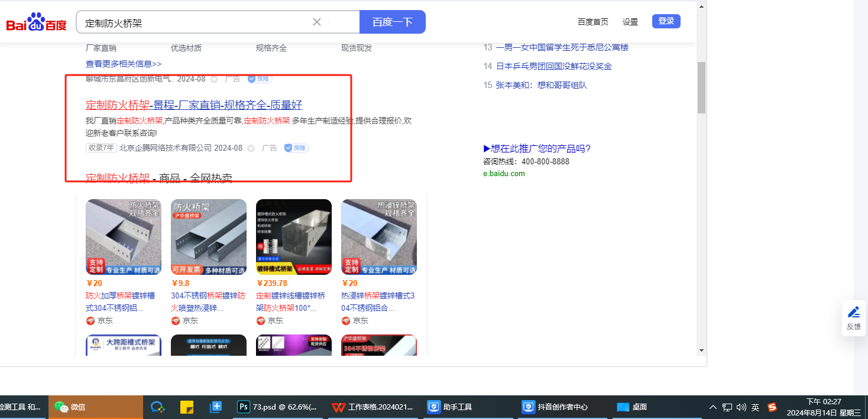Click the 反馈 feedback icon

(854, 318)
